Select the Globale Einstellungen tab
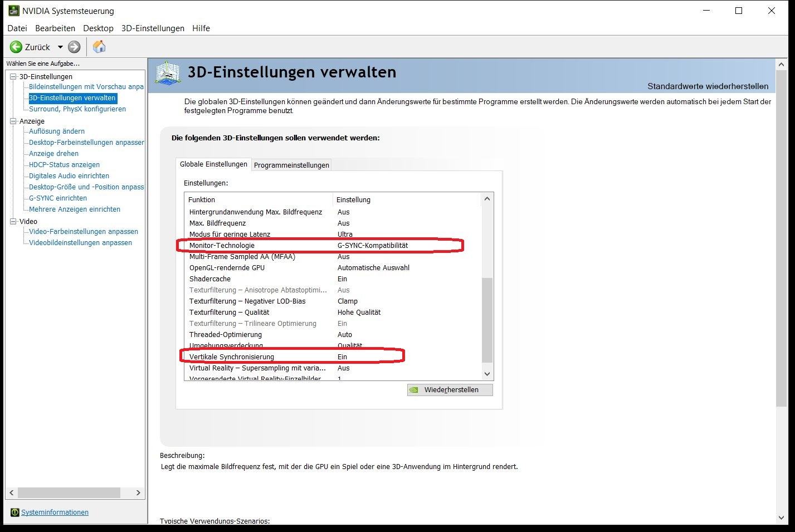The image size is (795, 532). click(x=213, y=164)
